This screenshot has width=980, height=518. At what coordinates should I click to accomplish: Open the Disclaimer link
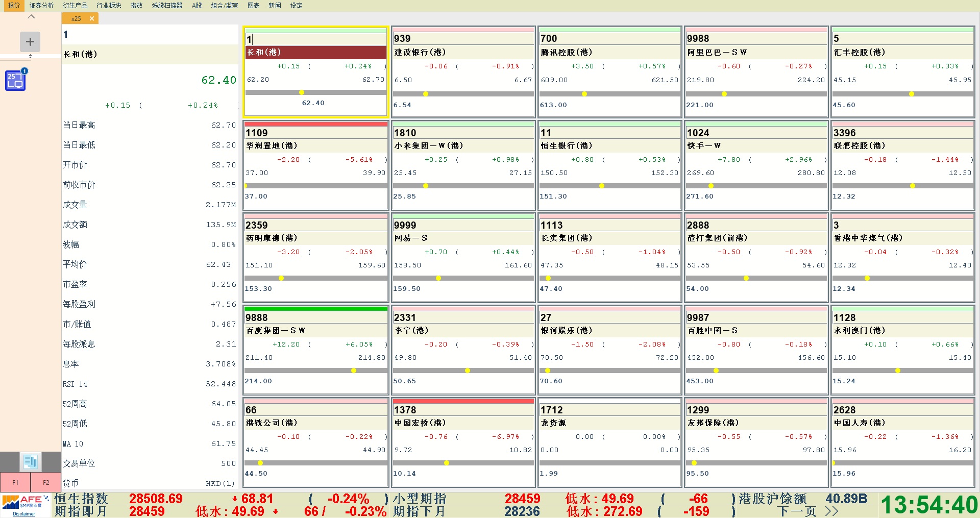pos(24,514)
